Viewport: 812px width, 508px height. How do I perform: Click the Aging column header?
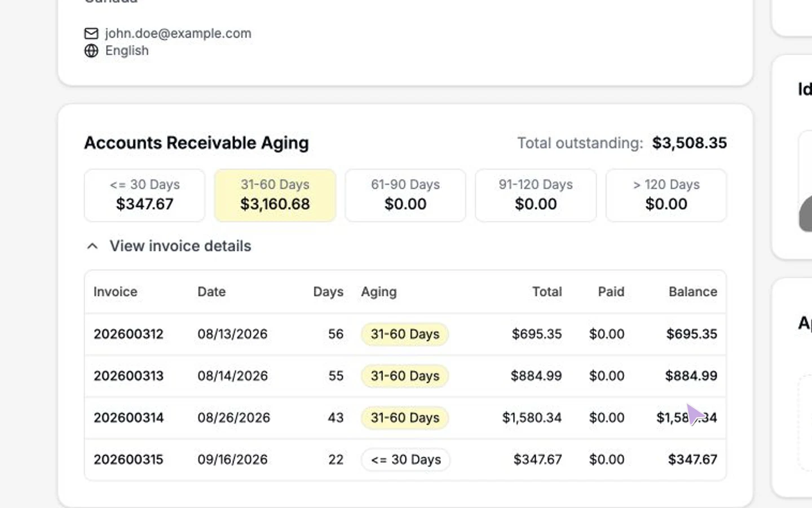pos(379,292)
